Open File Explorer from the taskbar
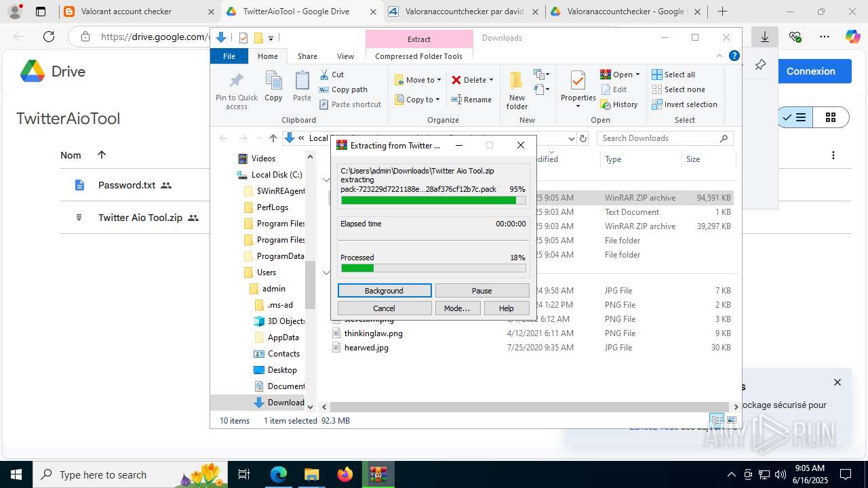 (312, 474)
